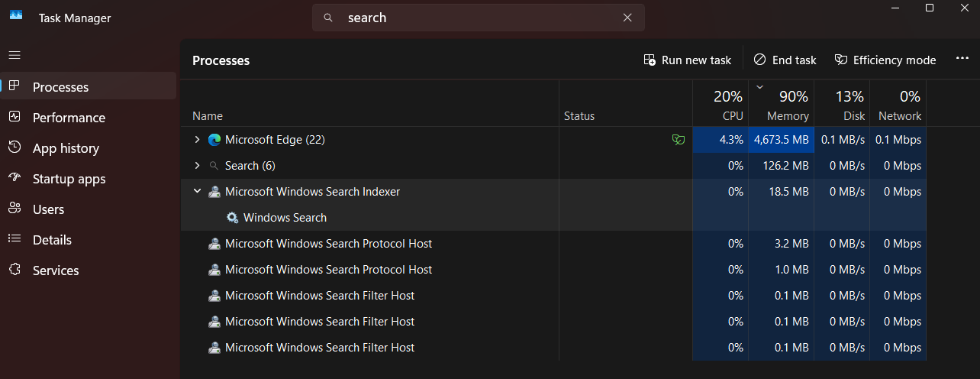This screenshot has width=980, height=379.
Task: Expand the Search (6) process group
Action: point(197,166)
